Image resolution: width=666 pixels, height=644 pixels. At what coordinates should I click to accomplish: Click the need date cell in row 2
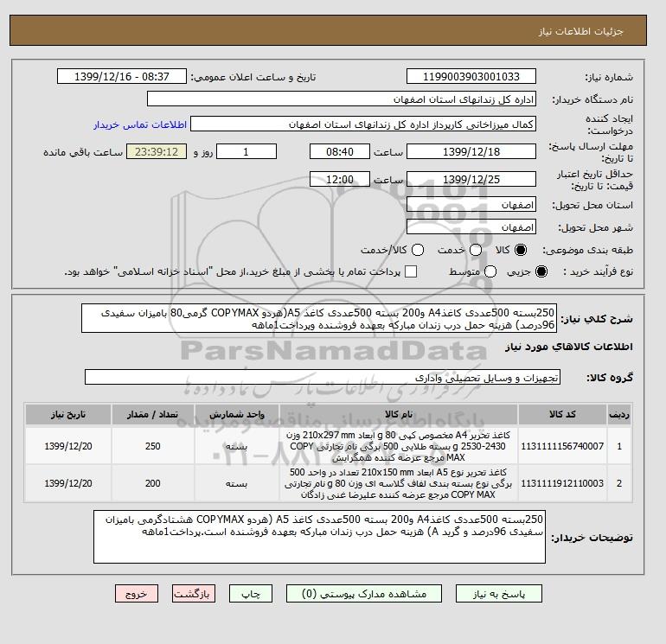[68, 483]
